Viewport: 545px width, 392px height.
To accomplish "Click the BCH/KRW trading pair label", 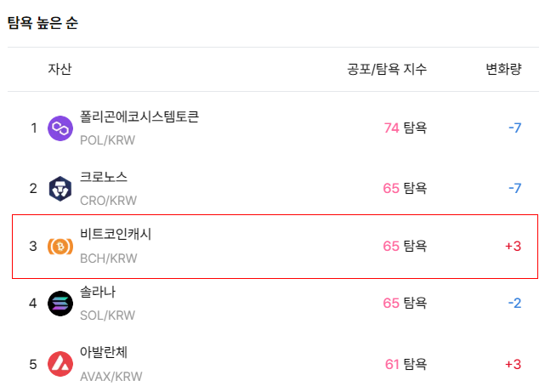I will coord(109,258).
